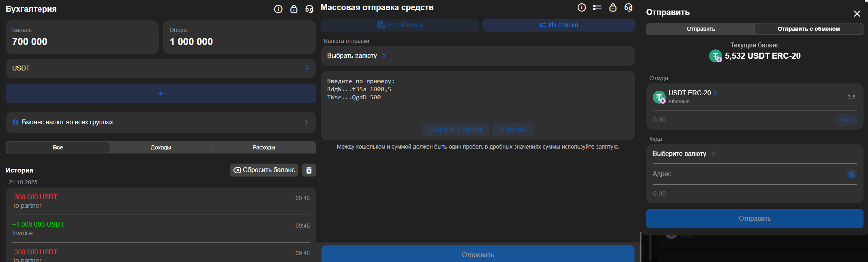Click Сбросить баланс button

click(264, 170)
